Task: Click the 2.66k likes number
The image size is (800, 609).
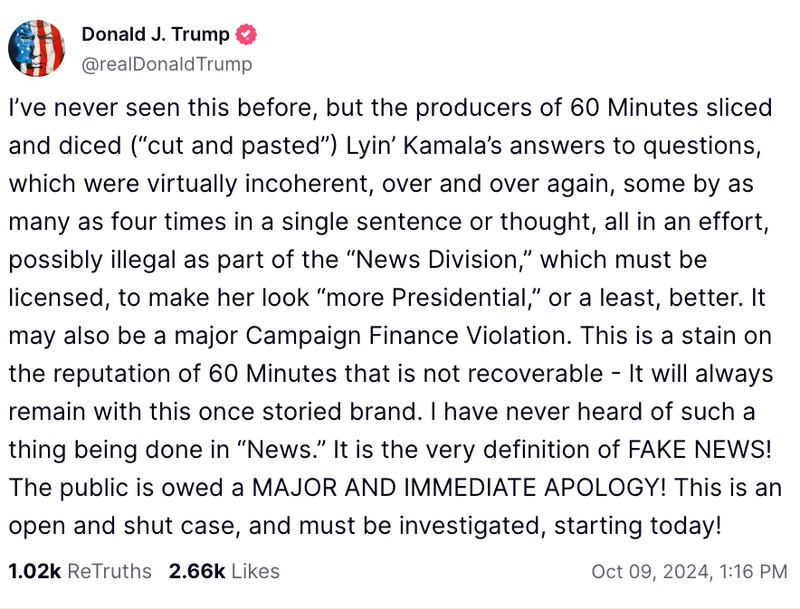Action: [196, 571]
